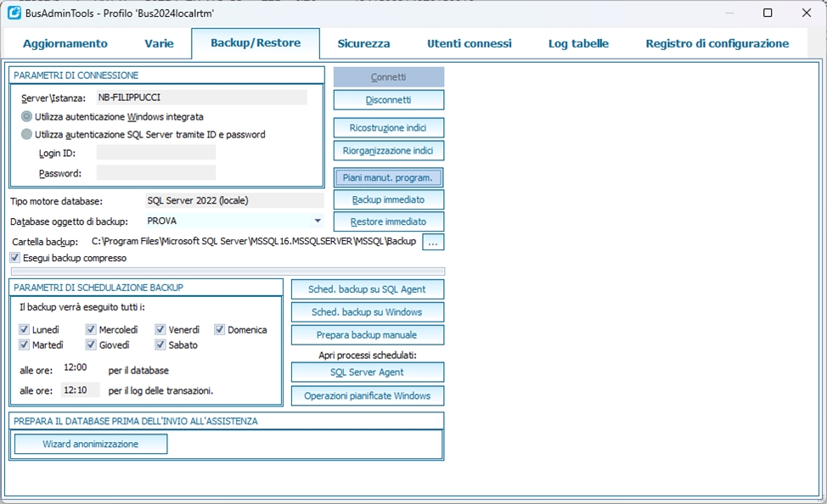Click PARAMETRI DI CONNESSIONE header
The height and width of the screenshot is (504, 827).
pyautogui.click(x=76, y=76)
